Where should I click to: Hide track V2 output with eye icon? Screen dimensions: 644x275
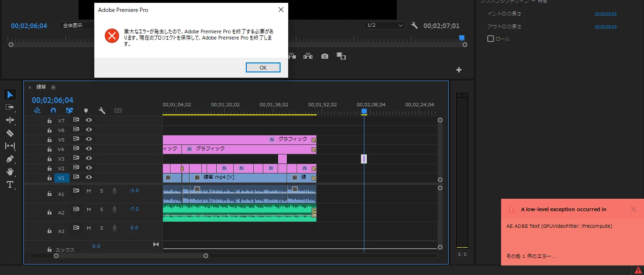tap(89, 168)
